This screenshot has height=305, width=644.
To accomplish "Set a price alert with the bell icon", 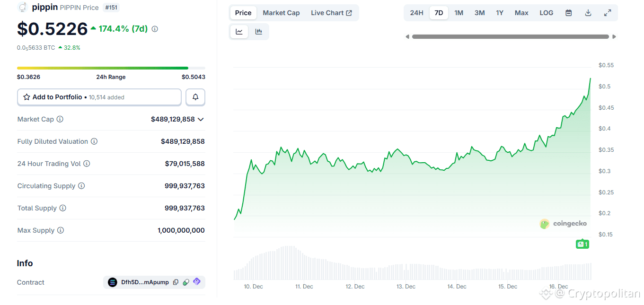I will pyautogui.click(x=195, y=97).
